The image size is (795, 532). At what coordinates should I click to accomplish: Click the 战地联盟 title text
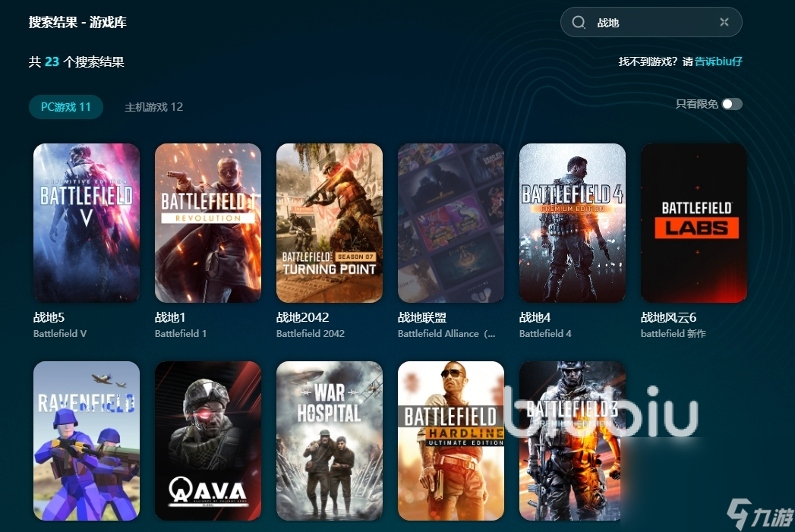point(422,318)
